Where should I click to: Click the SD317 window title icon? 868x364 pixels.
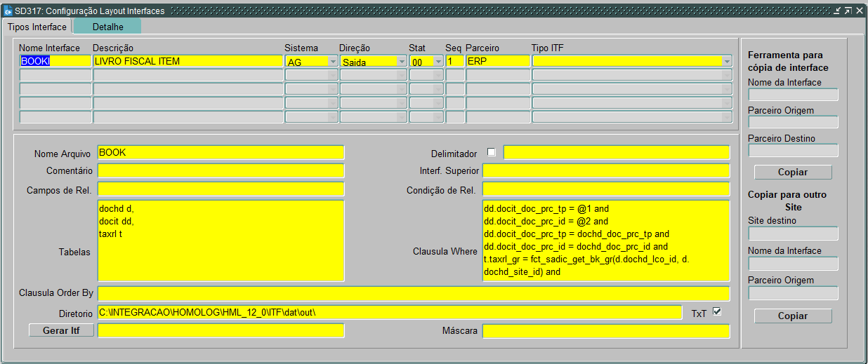8,11
